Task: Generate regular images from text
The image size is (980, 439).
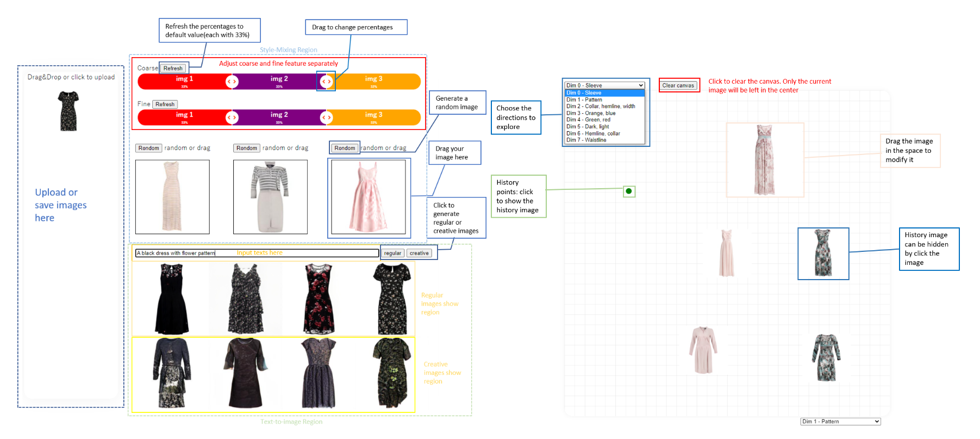Action: pos(392,253)
